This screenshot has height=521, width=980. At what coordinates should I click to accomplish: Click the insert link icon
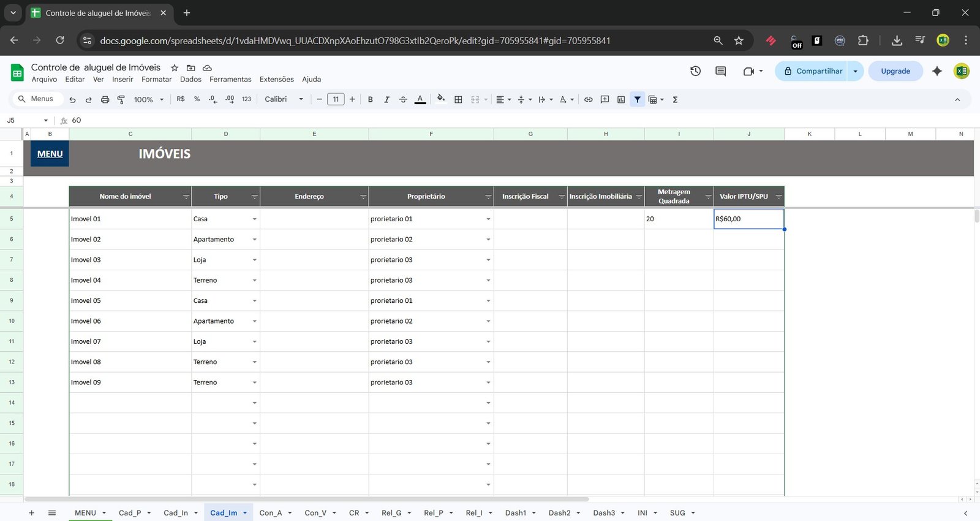click(588, 99)
